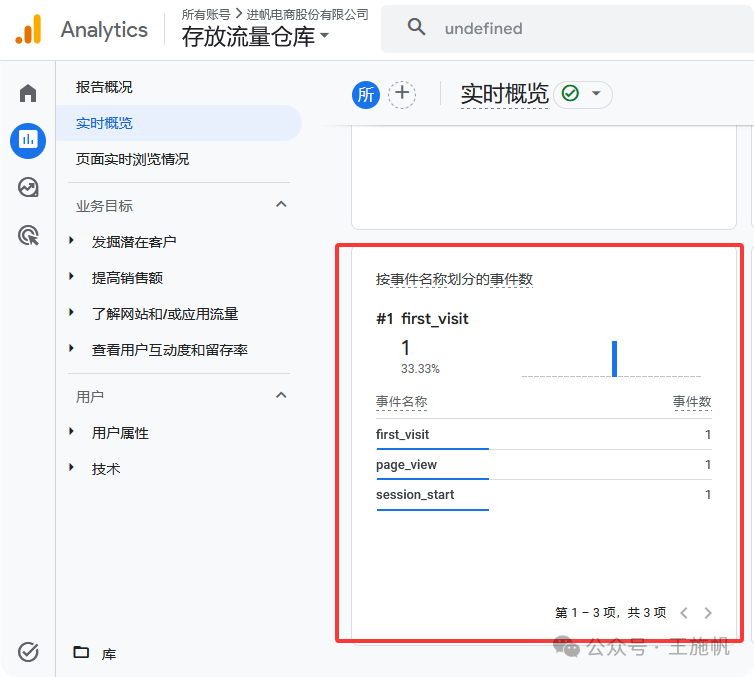Viewport: 754px width, 677px height.
Task: Select 实时概览 in the report menu
Action: point(179,123)
